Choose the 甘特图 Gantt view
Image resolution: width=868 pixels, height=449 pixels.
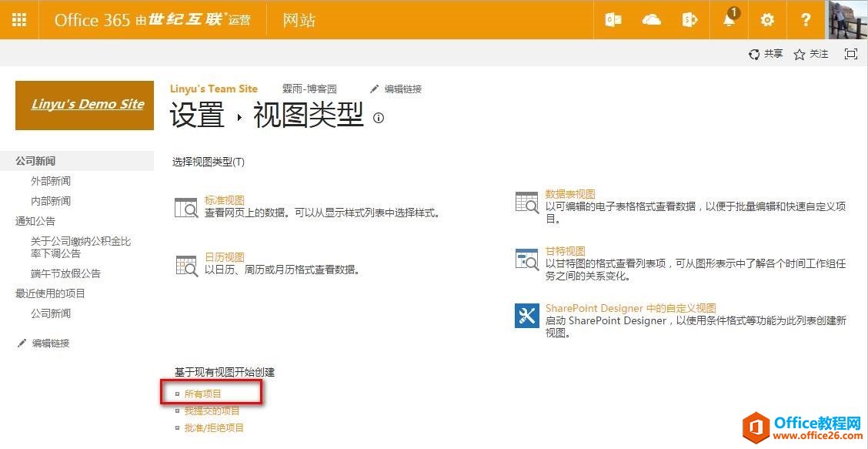coord(566,251)
